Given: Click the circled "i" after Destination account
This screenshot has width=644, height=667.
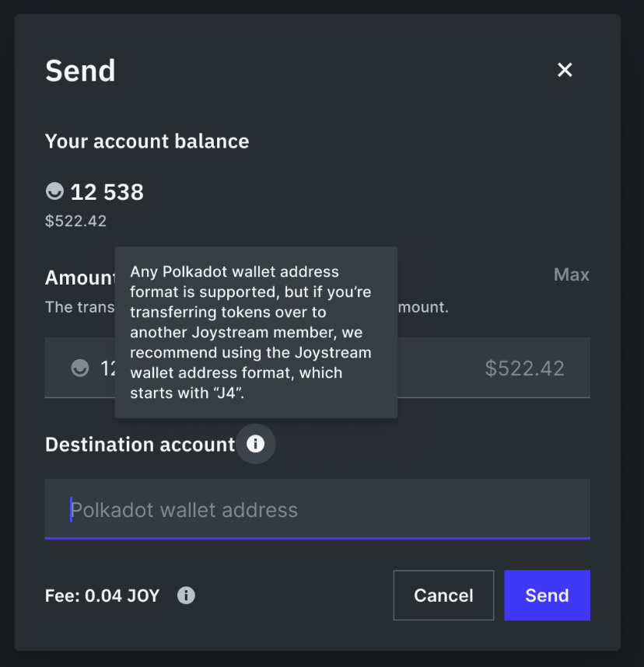Looking at the screenshot, I should (x=256, y=444).
